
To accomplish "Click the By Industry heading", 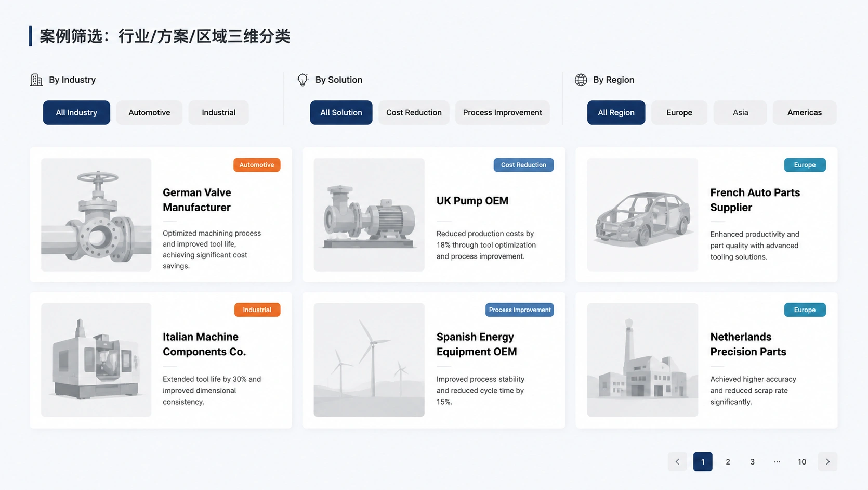I will 72,80.
